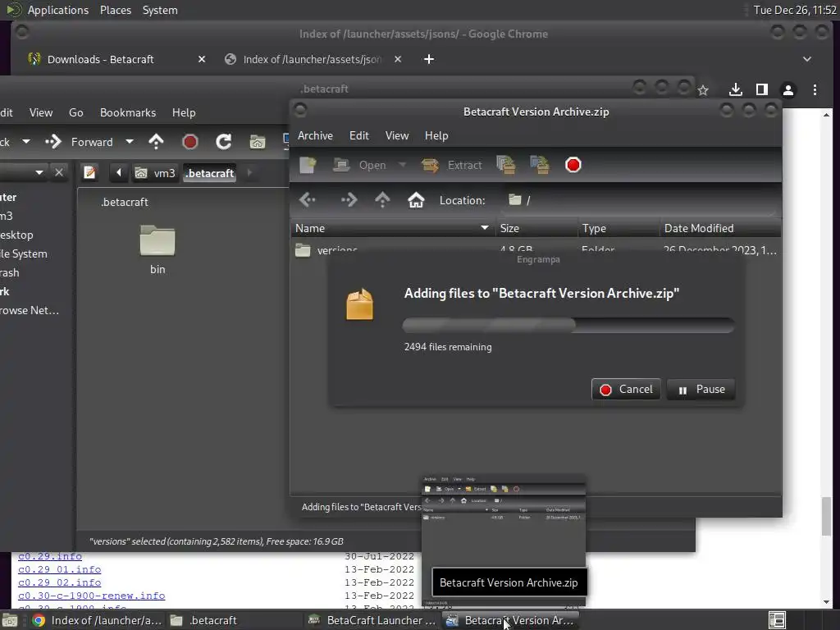Screen dimensions: 840x630
Task: Open the Help menu in Engrampa
Action: (436, 135)
